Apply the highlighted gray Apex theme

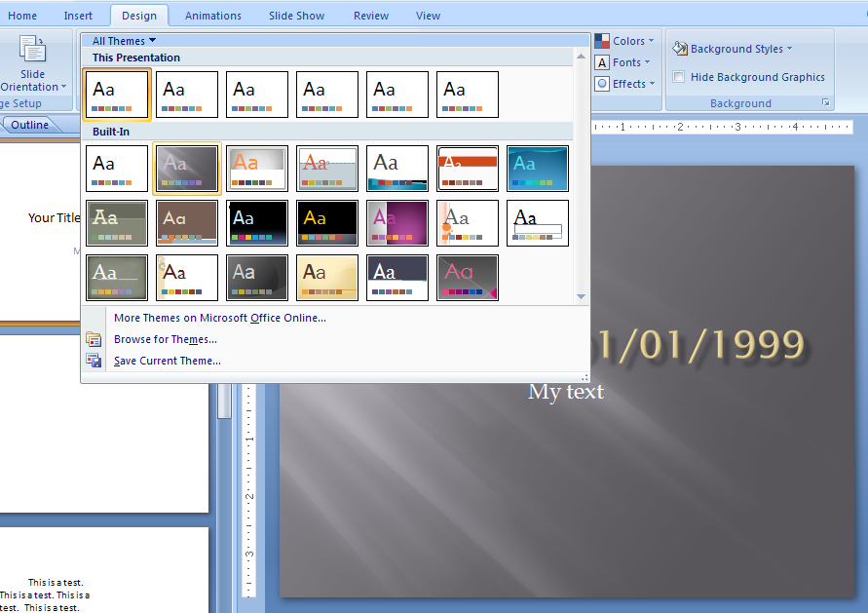tap(187, 169)
